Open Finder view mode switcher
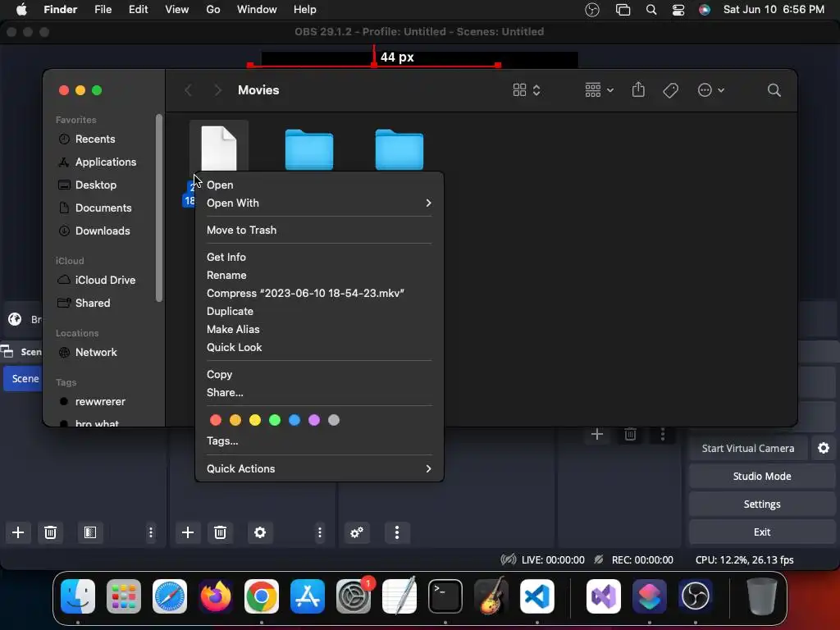Viewport: 840px width, 630px height. pyautogui.click(x=527, y=90)
